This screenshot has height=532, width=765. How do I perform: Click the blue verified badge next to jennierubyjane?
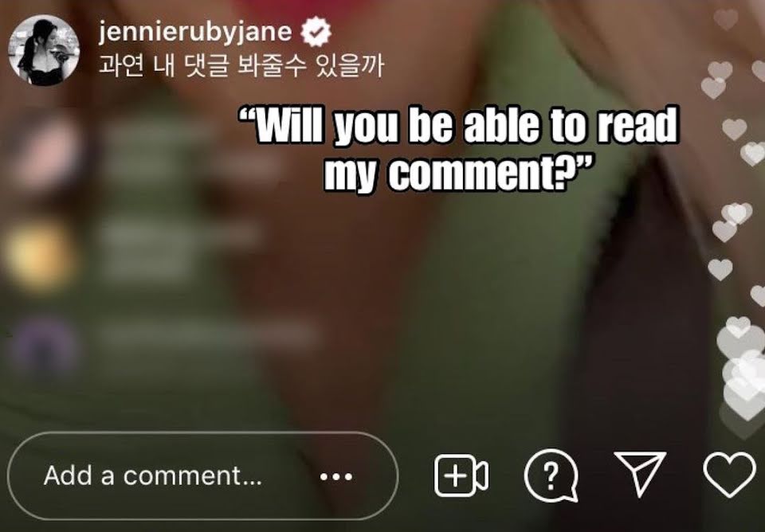tap(316, 32)
